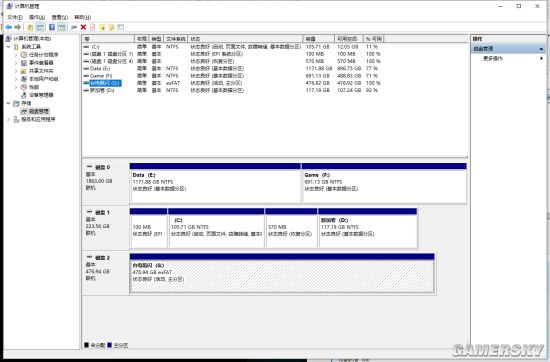Viewport: 550px width, 362px height.
Task: Sort by the 可用空间 column header
Action: point(349,39)
